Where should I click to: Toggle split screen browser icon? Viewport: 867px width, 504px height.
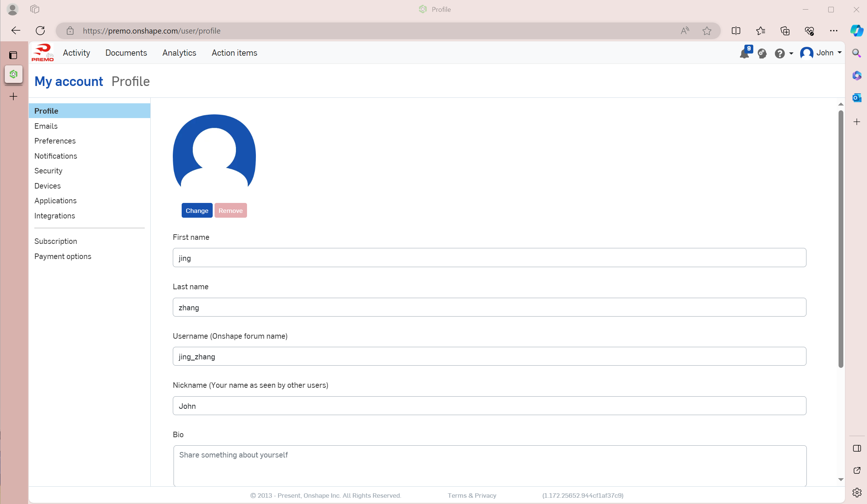[736, 31]
